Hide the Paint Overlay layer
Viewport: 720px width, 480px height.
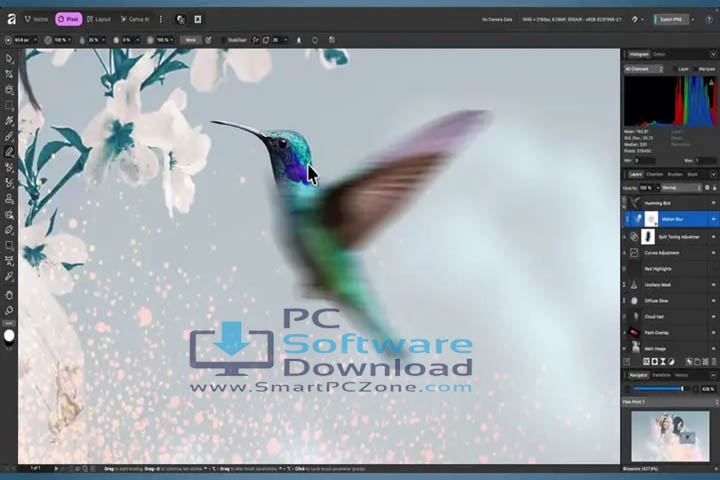(714, 333)
